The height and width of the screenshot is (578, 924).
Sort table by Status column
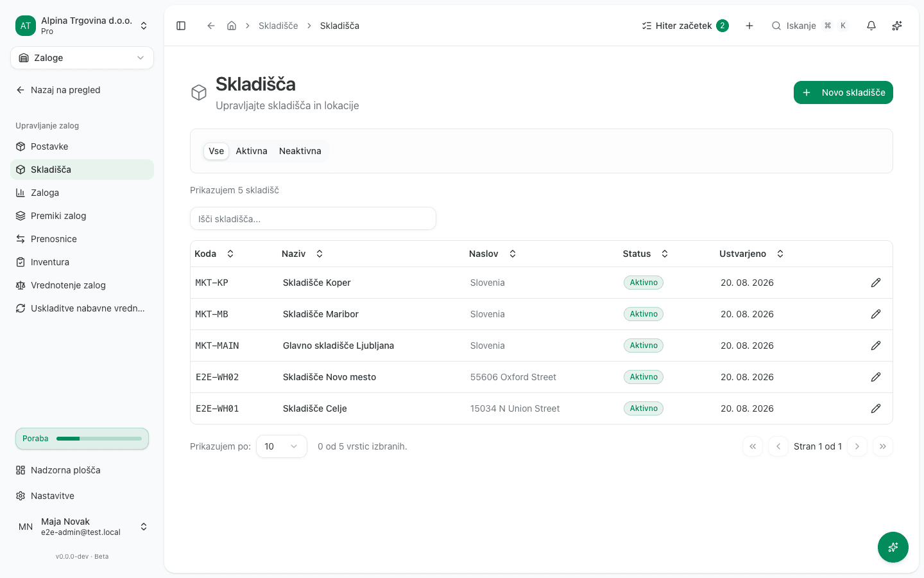(646, 254)
